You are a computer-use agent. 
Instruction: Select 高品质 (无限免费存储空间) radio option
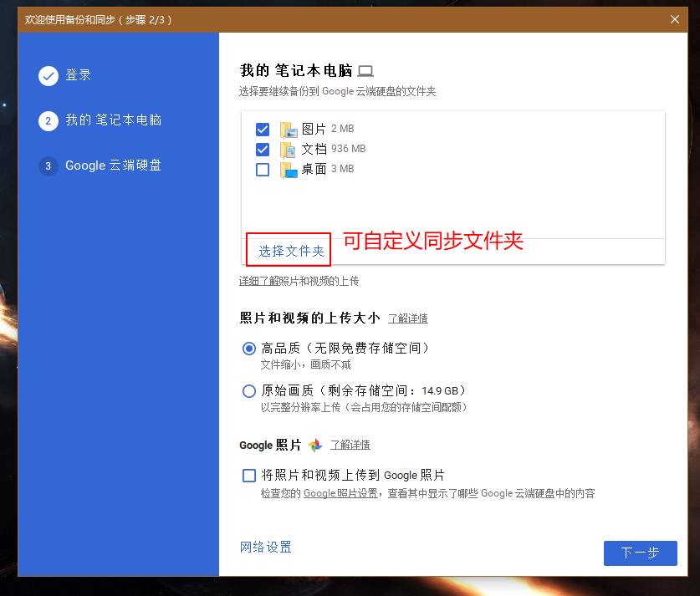248,348
